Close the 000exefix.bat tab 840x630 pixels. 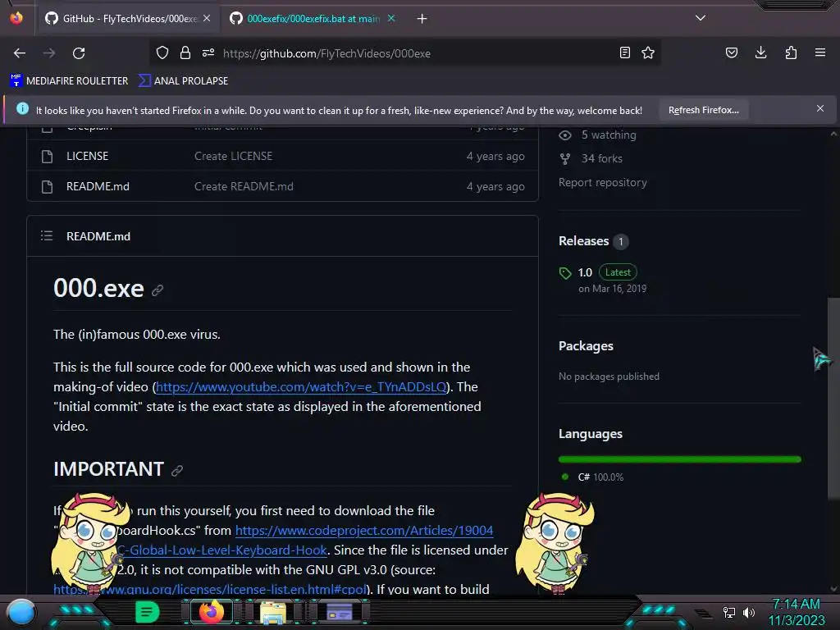coord(391,19)
